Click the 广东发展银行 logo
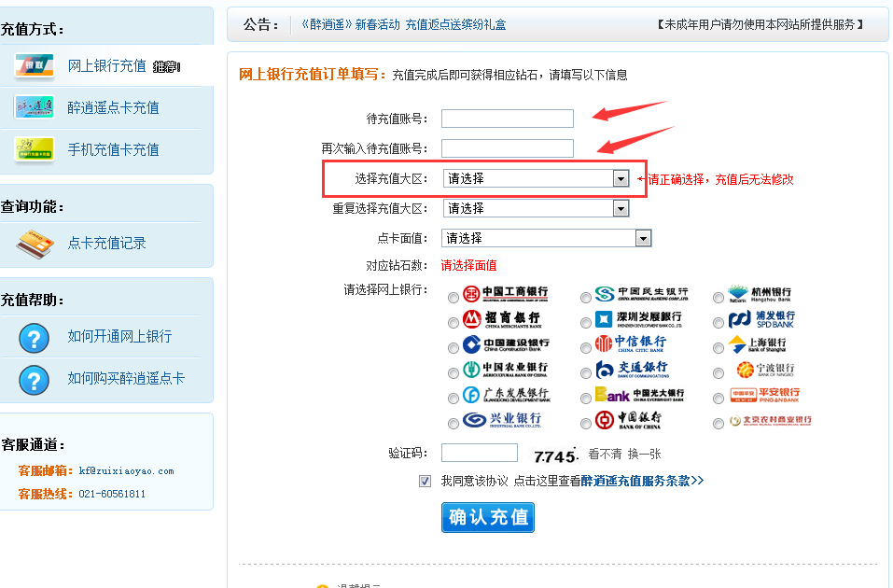Image resolution: width=893 pixels, height=588 pixels. tap(507, 394)
